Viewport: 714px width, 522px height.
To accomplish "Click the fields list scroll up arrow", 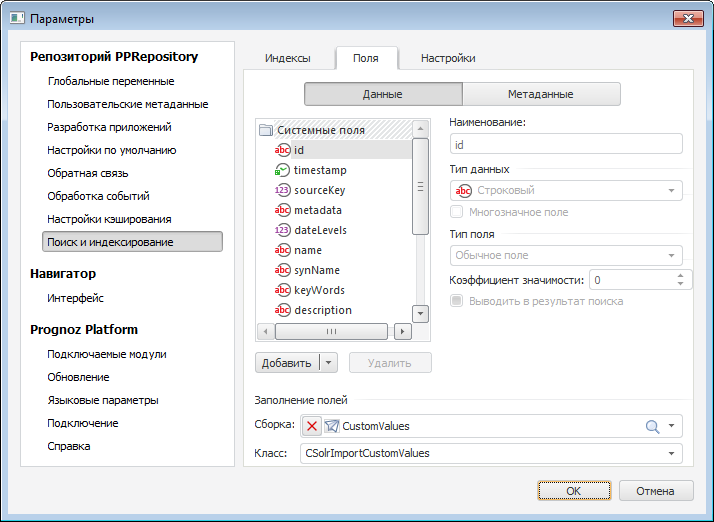I will pos(420,129).
